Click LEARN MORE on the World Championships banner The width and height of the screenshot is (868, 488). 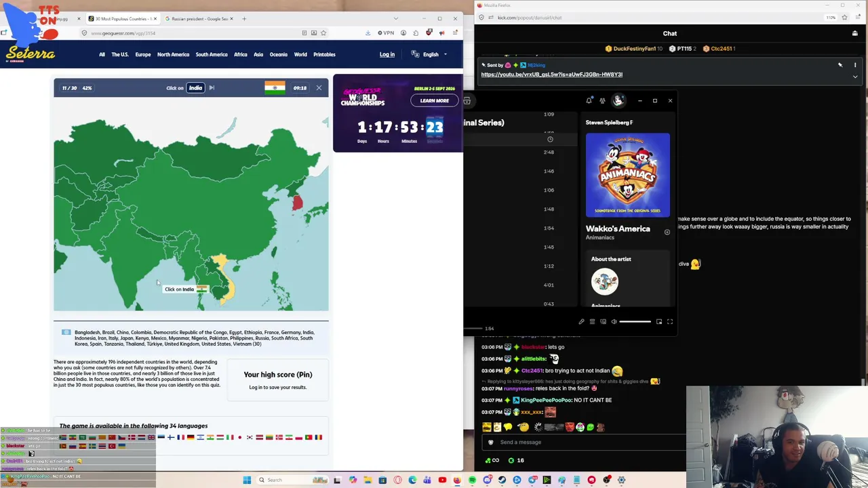[x=434, y=100]
